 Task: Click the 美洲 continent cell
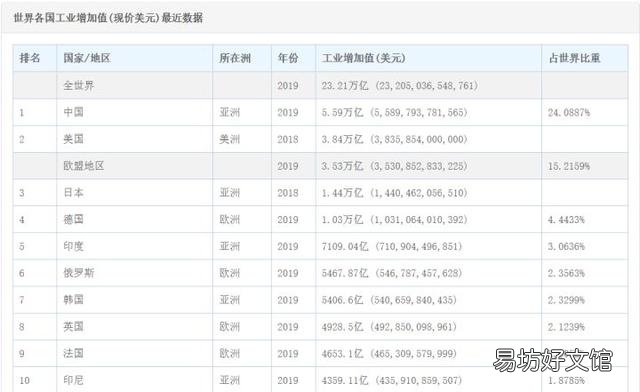[229, 139]
